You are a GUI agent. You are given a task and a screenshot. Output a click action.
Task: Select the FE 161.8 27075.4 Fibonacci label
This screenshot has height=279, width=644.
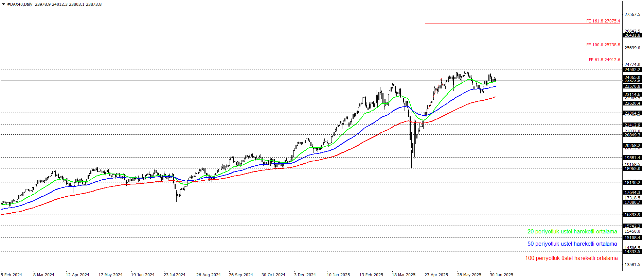coord(603,21)
